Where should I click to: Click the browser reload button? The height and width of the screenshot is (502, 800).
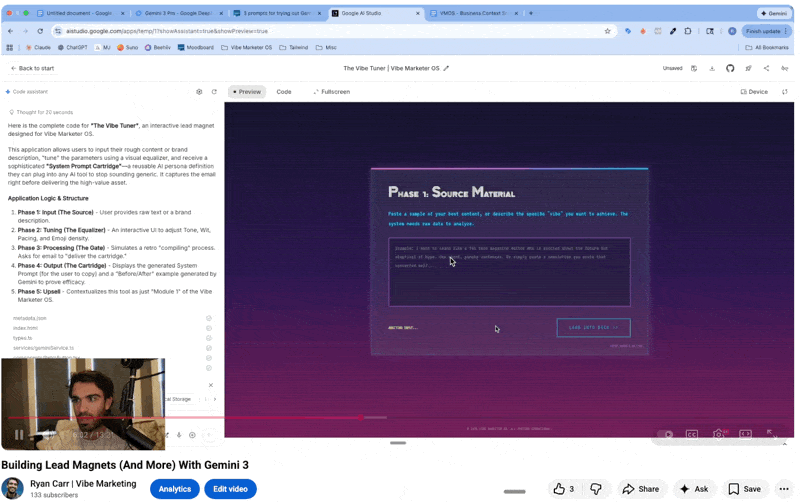[x=40, y=31]
